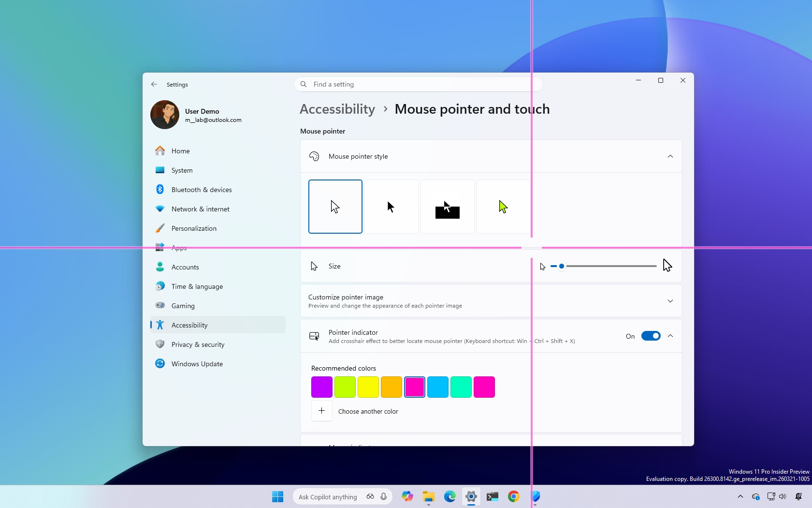Select the purple recommended pointer color
This screenshot has height=508, width=812.
(x=321, y=387)
